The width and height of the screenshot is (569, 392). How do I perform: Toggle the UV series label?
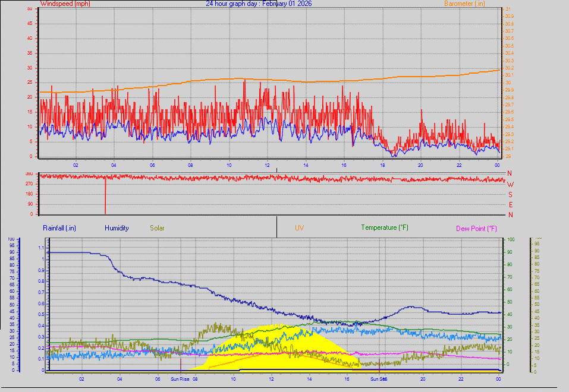click(x=299, y=227)
